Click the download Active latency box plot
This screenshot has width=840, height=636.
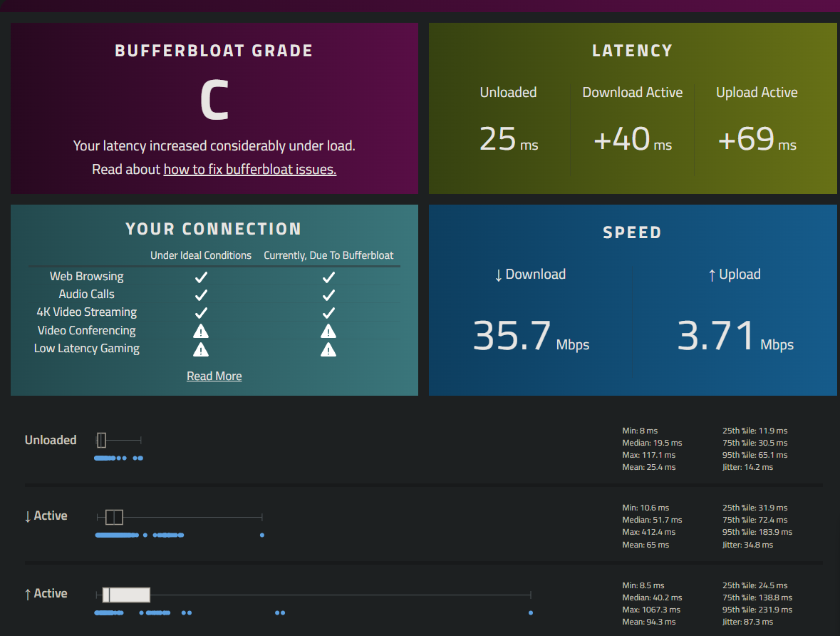(180, 517)
